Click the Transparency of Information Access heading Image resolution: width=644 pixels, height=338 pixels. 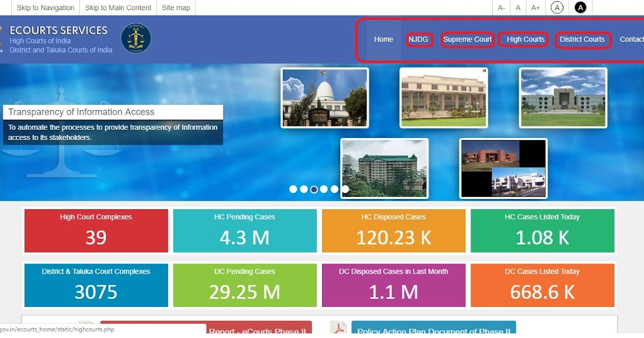pos(82,112)
